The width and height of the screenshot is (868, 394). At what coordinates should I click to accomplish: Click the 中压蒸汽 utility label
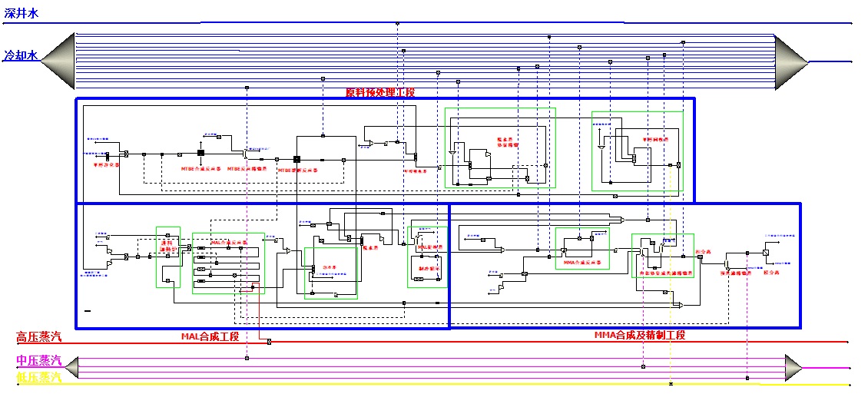click(x=39, y=361)
